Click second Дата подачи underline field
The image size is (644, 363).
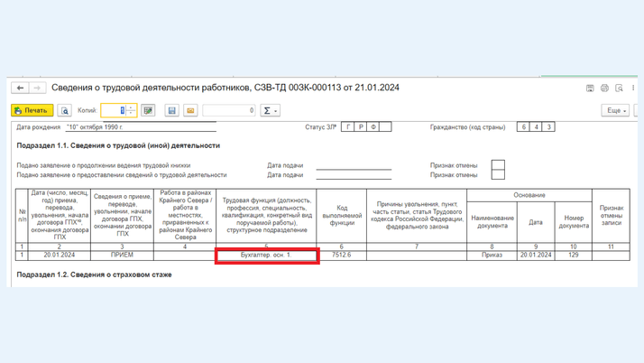[x=354, y=175]
